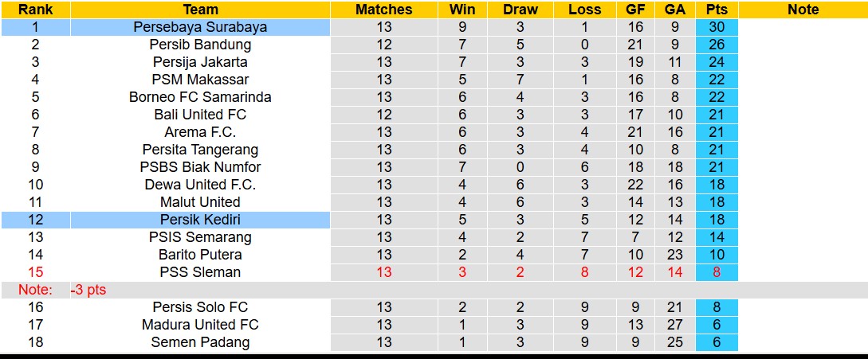
Task: Click the Persebaya Surabaya team name
Action: coord(200,27)
